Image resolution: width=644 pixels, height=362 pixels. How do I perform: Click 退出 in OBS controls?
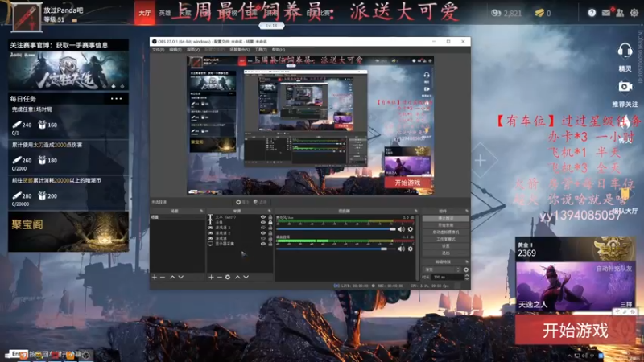(446, 253)
